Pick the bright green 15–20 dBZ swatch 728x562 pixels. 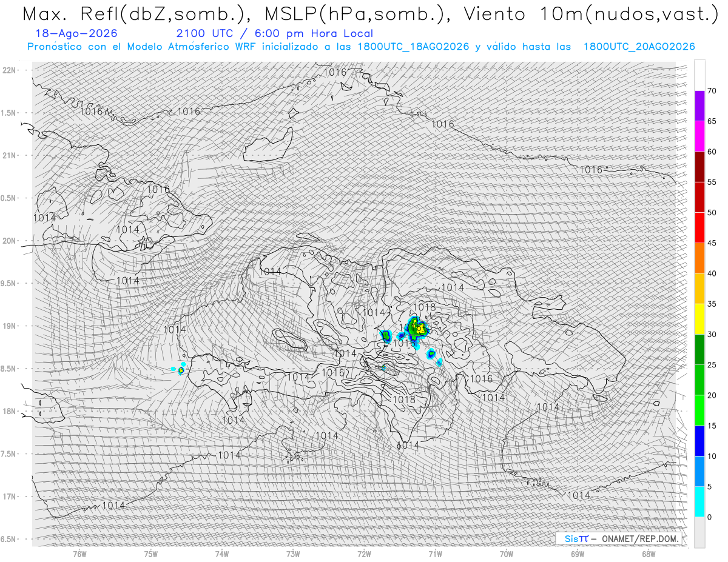click(699, 410)
